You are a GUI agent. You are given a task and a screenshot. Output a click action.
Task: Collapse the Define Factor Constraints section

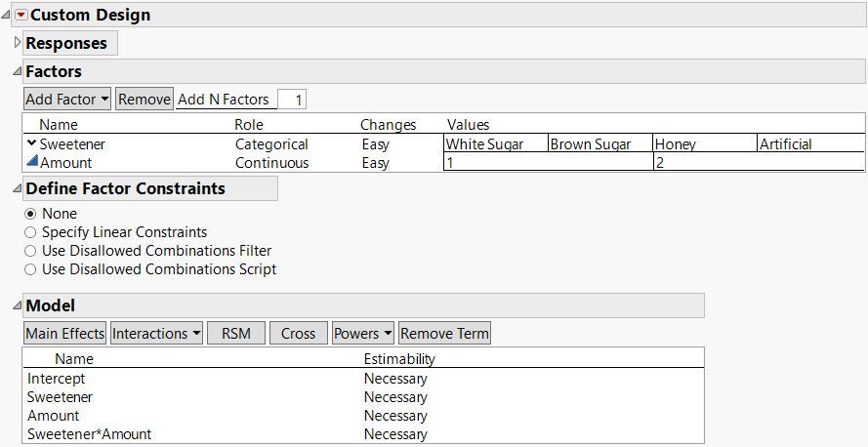(17, 188)
